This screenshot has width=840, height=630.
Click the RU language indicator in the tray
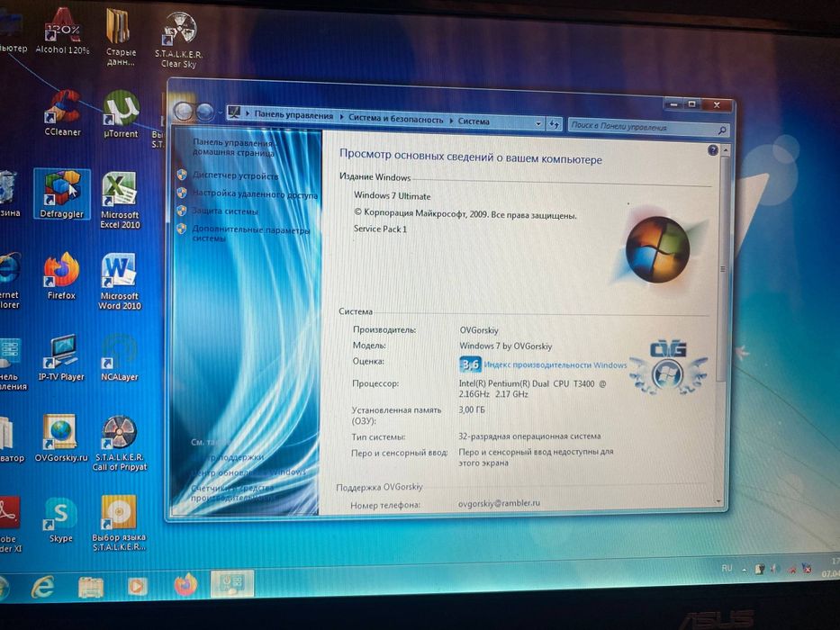click(x=727, y=569)
